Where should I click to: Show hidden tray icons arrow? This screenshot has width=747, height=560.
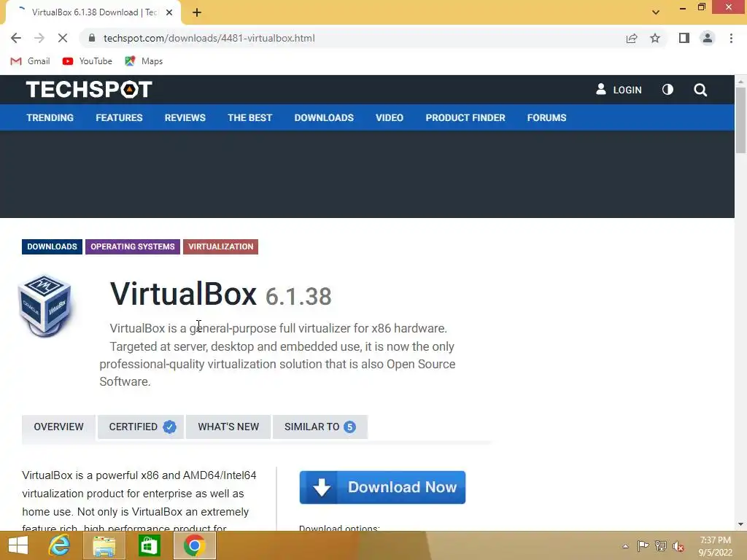pyautogui.click(x=625, y=546)
